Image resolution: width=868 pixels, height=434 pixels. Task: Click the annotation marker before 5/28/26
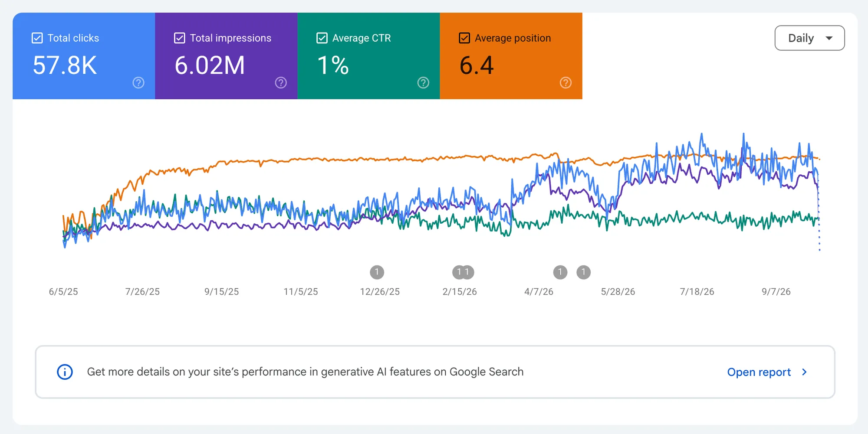(584, 272)
